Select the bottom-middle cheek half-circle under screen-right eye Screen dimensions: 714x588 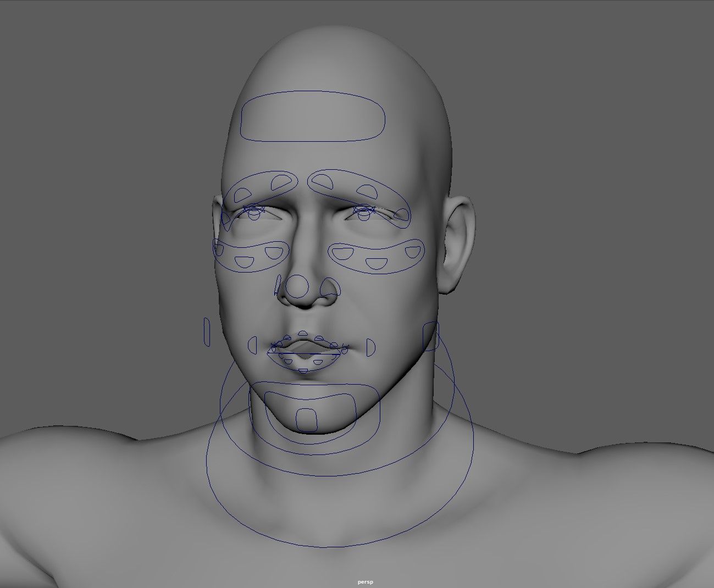[376, 263]
